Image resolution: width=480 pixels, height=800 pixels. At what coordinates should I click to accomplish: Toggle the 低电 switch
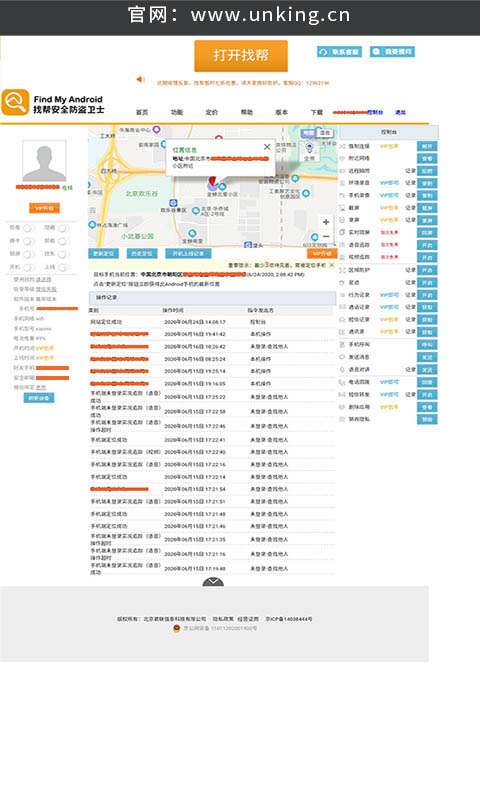(29, 228)
